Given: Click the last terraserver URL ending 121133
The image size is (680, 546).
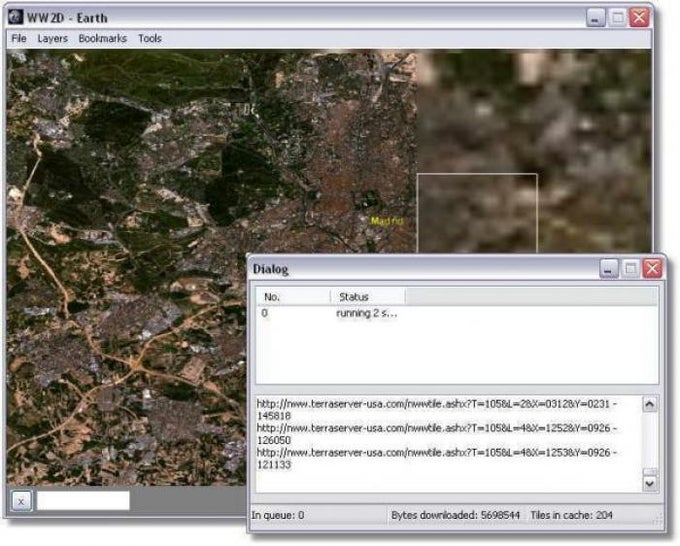Looking at the screenshot, I should click(x=436, y=458).
